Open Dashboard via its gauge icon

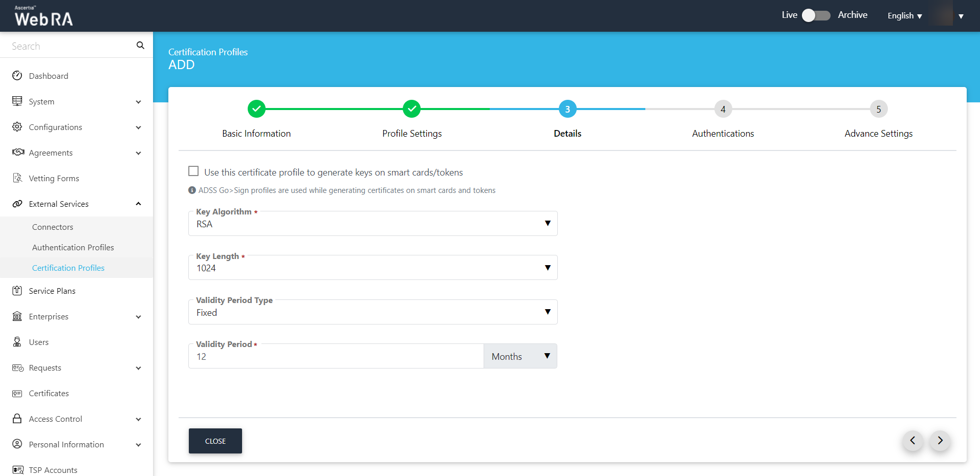pyautogui.click(x=17, y=76)
